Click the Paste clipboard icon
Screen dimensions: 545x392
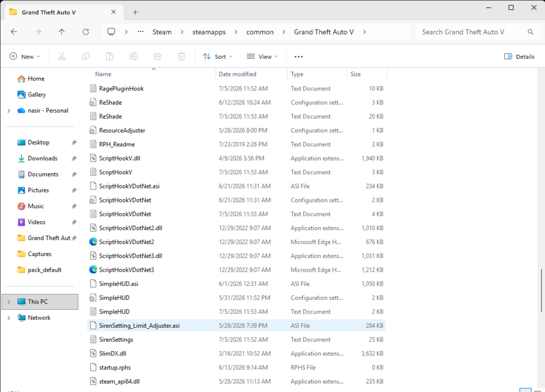point(110,57)
